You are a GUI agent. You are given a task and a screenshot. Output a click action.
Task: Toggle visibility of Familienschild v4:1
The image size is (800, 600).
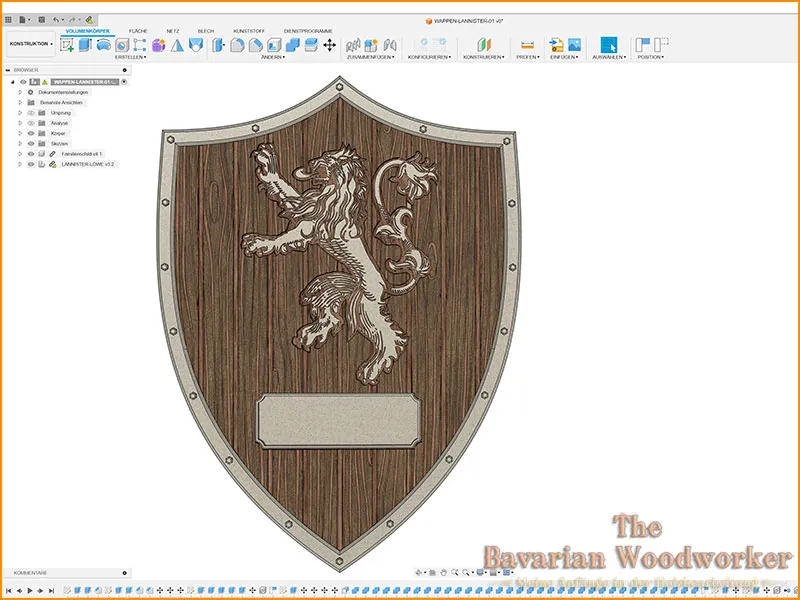click(31, 154)
